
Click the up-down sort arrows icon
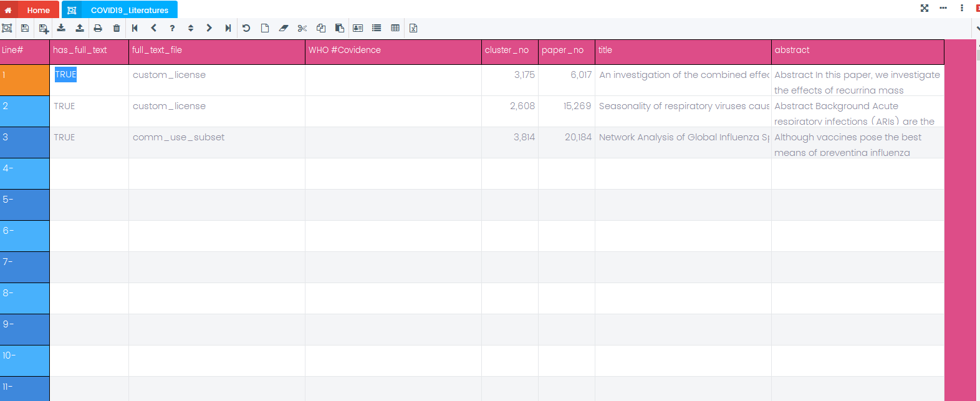(x=191, y=28)
